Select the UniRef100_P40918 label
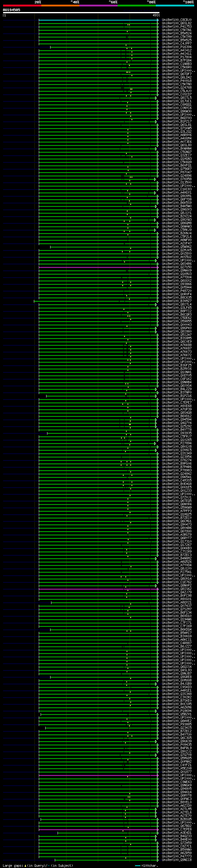The height and width of the screenshot is (868, 197). click(x=177, y=81)
